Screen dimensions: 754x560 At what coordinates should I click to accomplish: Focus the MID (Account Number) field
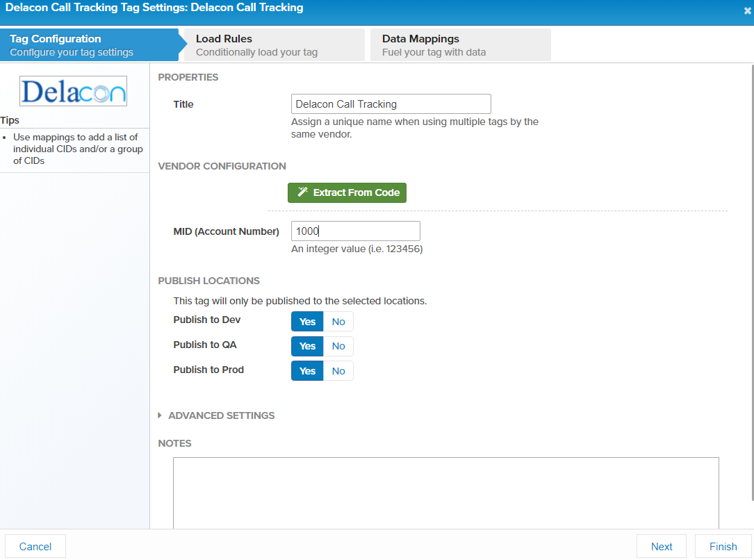(x=356, y=231)
